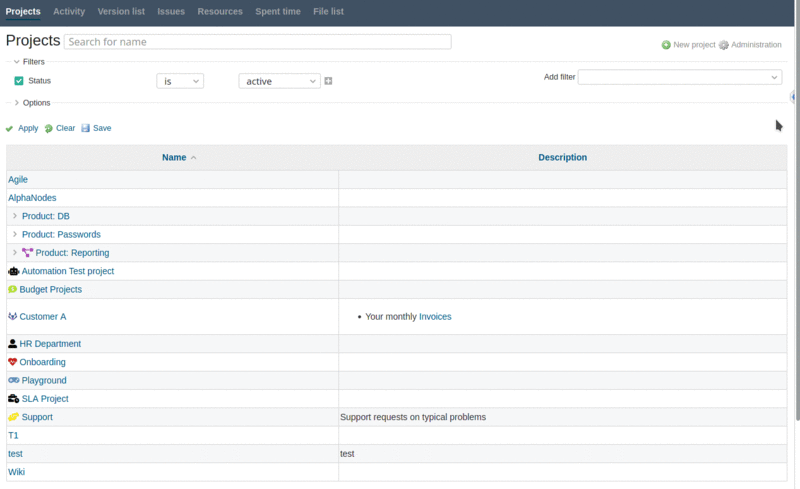Viewport: 800px width, 489px height.
Task: Click the heart icon next to Onboarding
Action: coord(13,362)
